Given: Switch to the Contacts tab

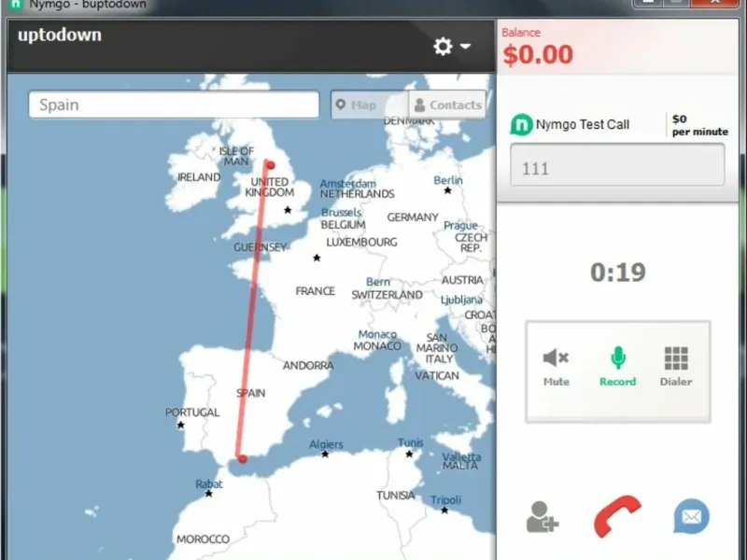Looking at the screenshot, I should point(447,105).
